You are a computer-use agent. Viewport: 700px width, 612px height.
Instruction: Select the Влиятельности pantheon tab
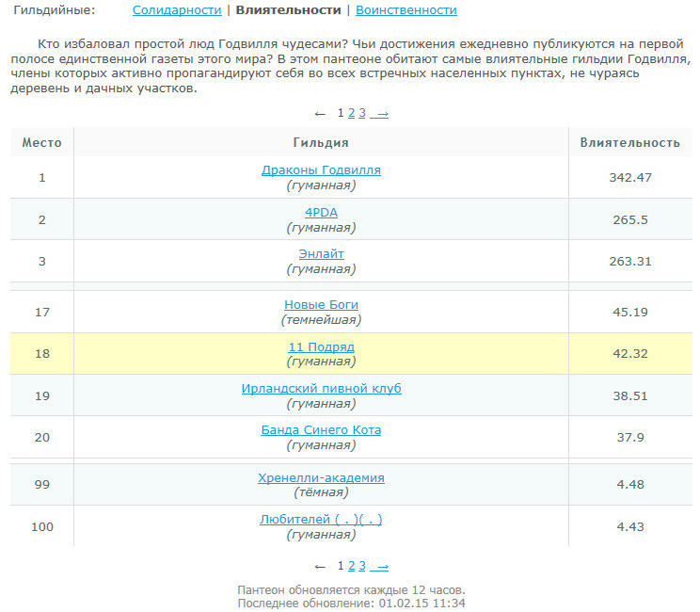(288, 10)
